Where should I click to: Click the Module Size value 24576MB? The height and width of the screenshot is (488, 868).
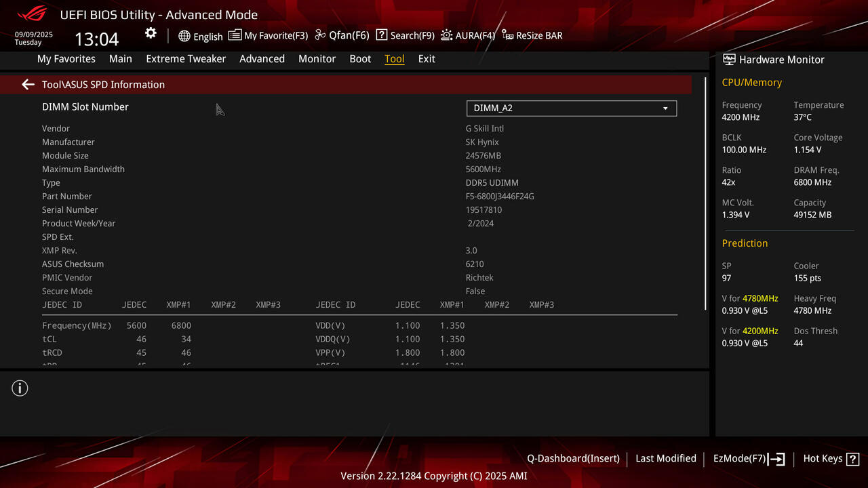point(484,156)
